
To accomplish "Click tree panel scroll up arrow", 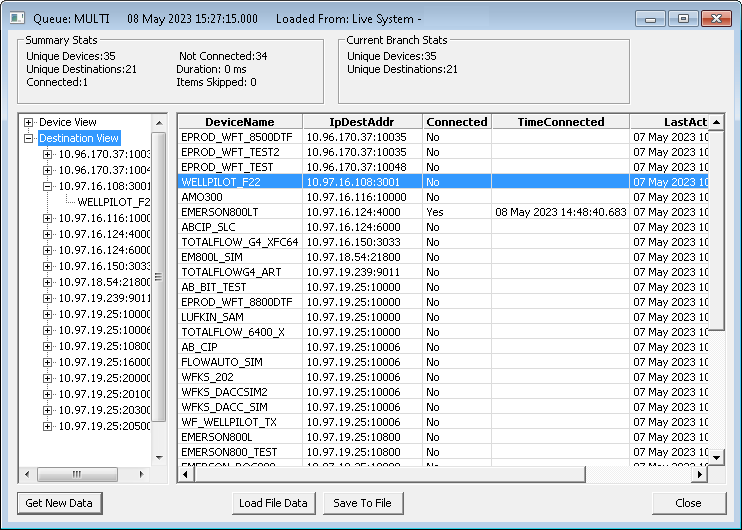I will point(159,123).
